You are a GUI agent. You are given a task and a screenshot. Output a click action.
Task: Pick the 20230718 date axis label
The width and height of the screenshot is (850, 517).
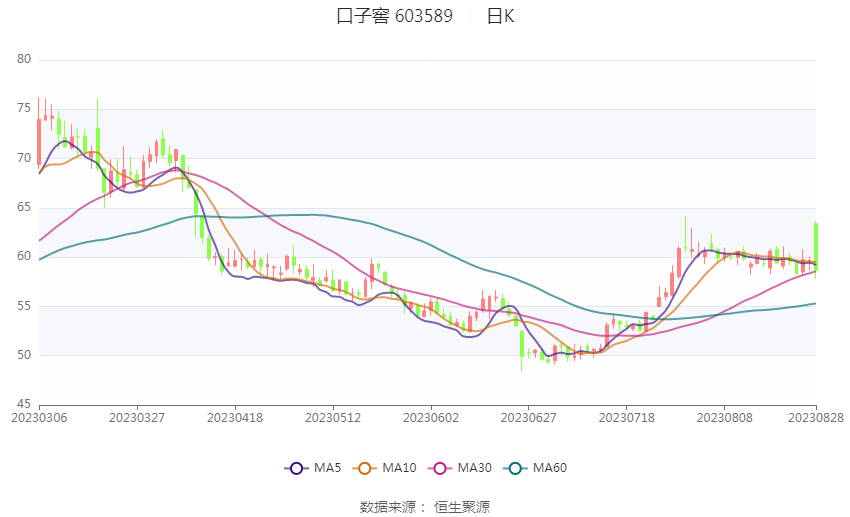(627, 417)
